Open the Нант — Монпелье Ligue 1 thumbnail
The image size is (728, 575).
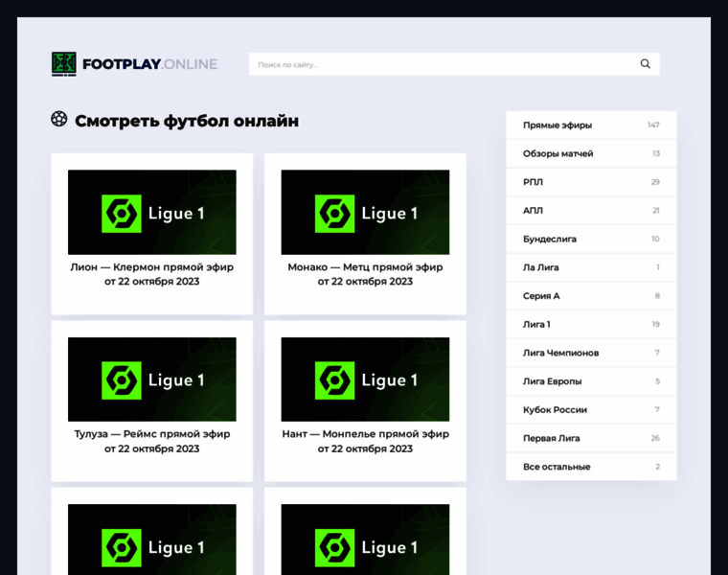(365, 379)
